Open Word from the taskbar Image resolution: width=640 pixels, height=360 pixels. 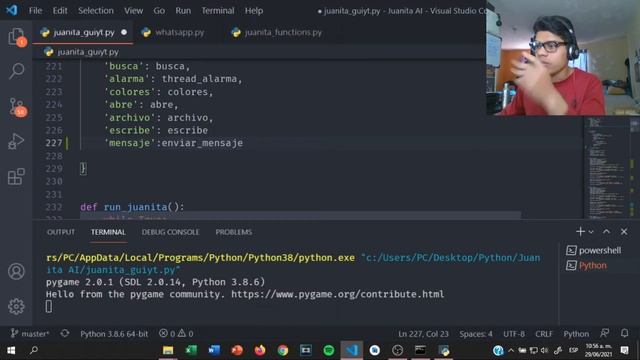pyautogui.click(x=214, y=350)
